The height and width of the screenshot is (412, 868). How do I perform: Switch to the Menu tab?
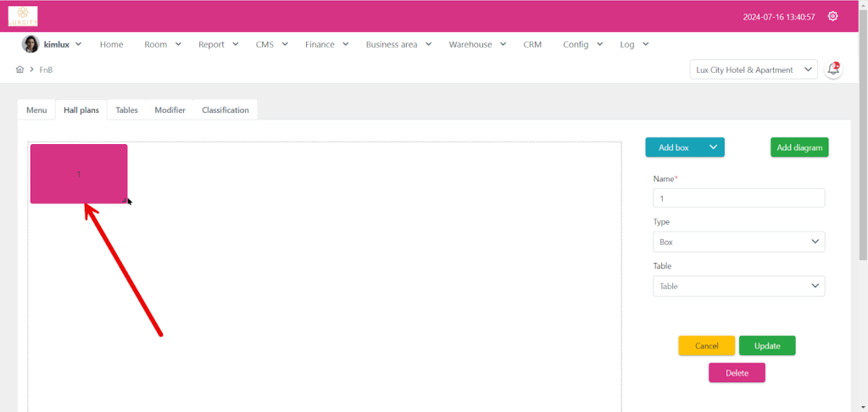pyautogui.click(x=36, y=110)
